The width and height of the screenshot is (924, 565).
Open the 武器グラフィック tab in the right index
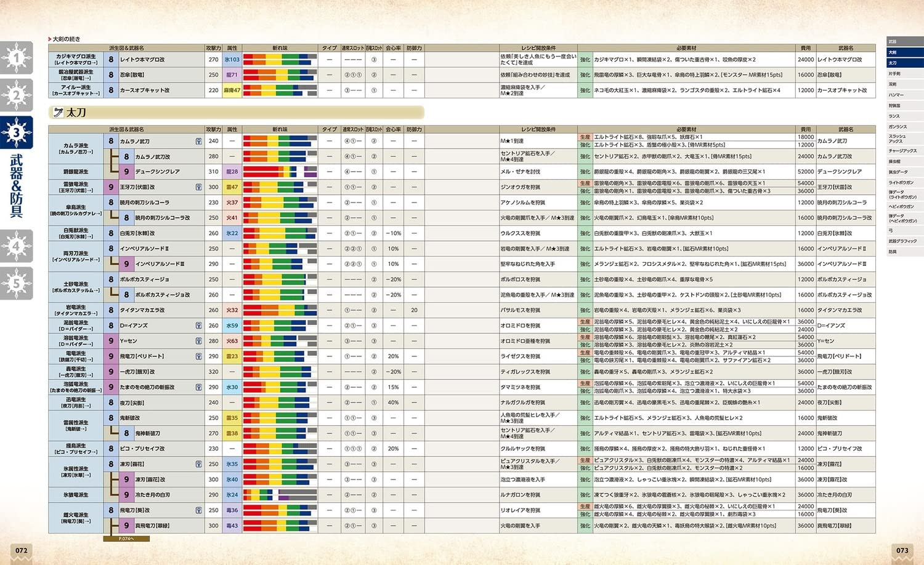[905, 241]
